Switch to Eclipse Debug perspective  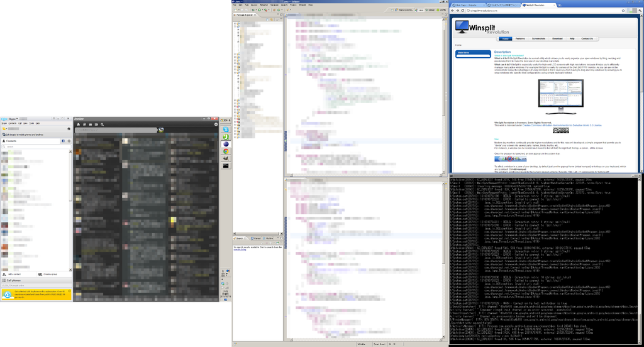(430, 10)
